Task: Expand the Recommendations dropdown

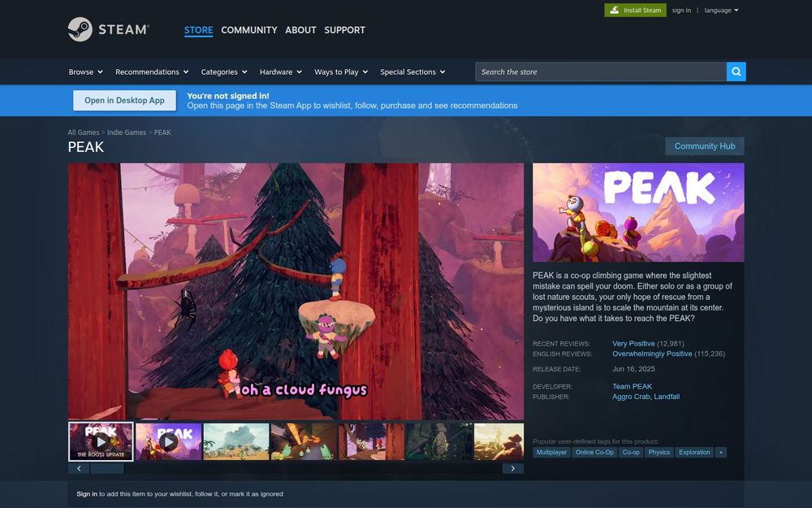Action: pyautogui.click(x=152, y=72)
